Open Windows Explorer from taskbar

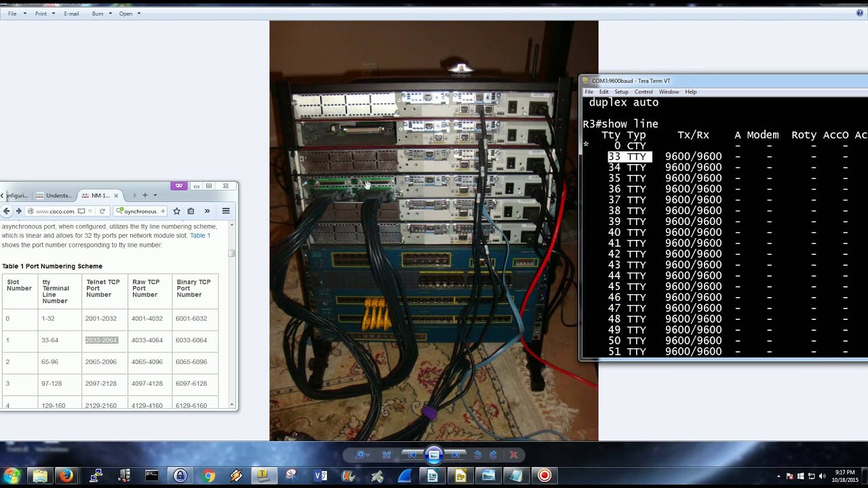(40, 476)
